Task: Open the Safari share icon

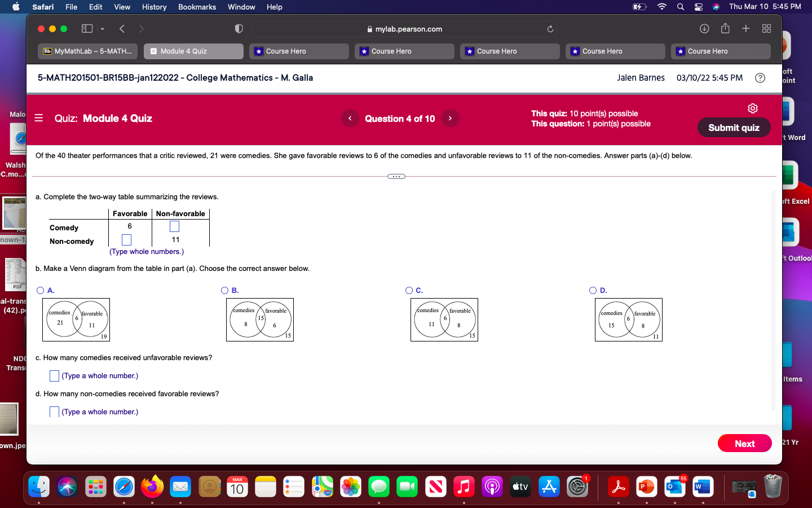Action: 725,28
